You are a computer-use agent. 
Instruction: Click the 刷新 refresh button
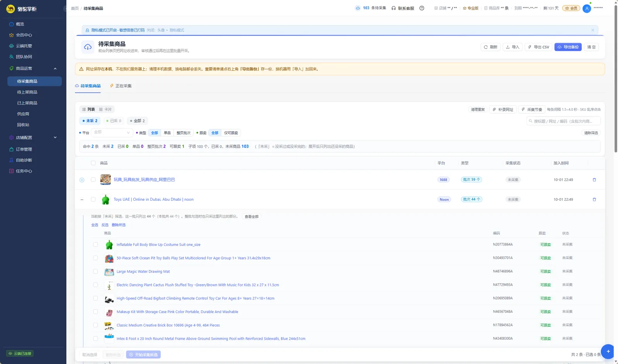click(491, 47)
